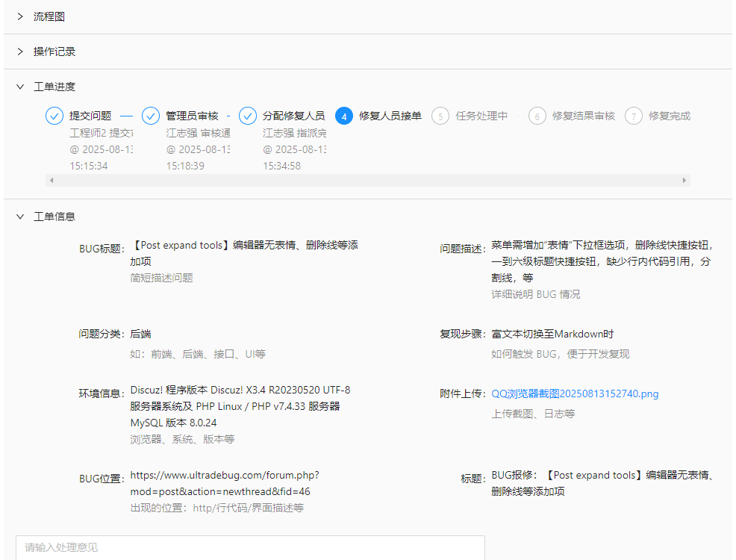Click the right arrow of progress scrollbar
The width and height of the screenshot is (736, 560).
click(684, 181)
